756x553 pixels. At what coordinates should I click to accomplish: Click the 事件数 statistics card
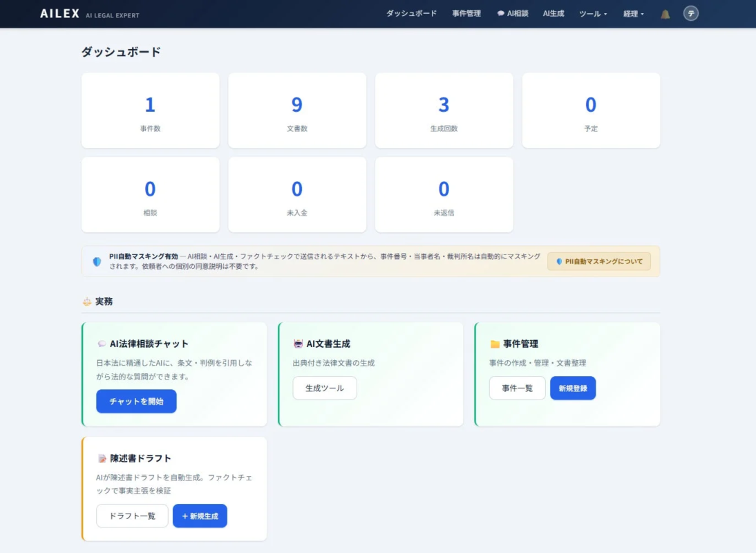pyautogui.click(x=150, y=111)
